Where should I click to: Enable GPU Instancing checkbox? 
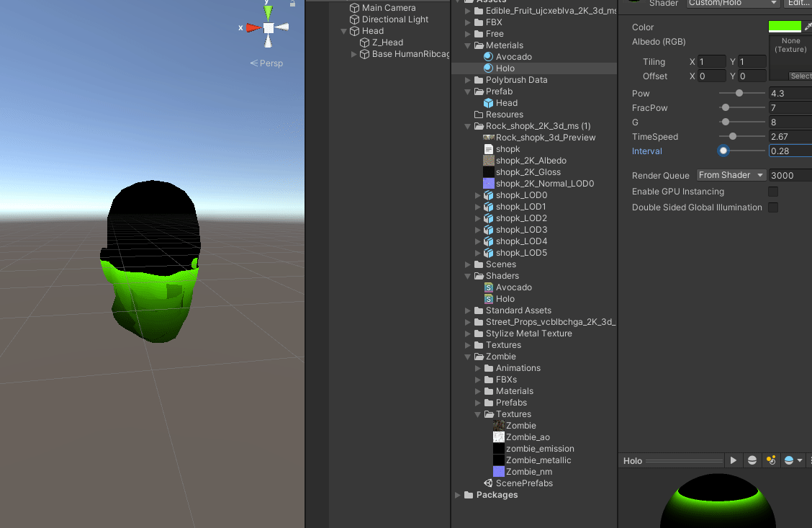point(773,192)
